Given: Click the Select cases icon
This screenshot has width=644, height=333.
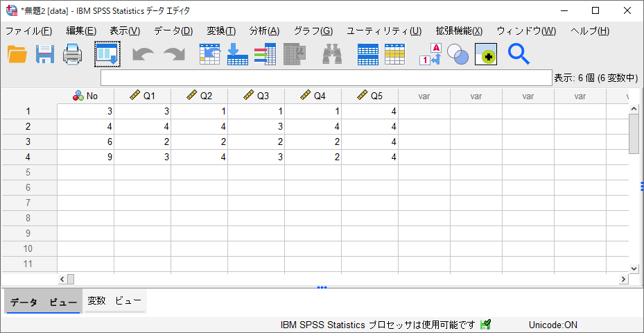Looking at the screenshot, I should 394,54.
